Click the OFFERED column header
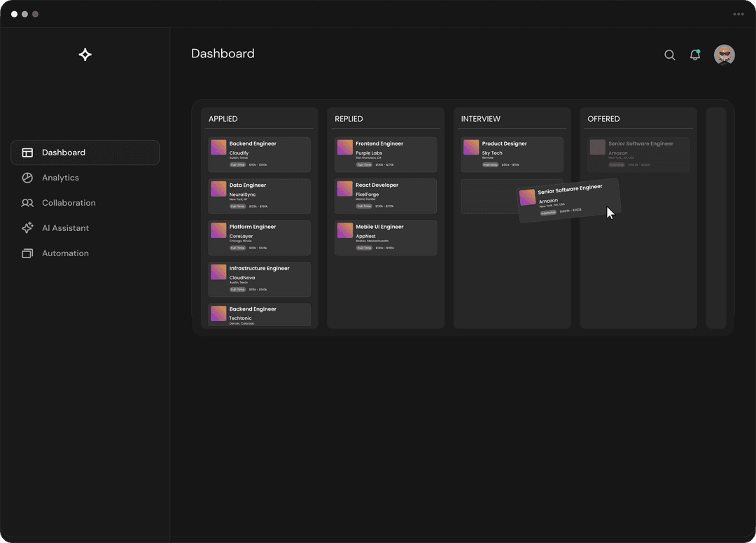The width and height of the screenshot is (756, 543). 603,119
